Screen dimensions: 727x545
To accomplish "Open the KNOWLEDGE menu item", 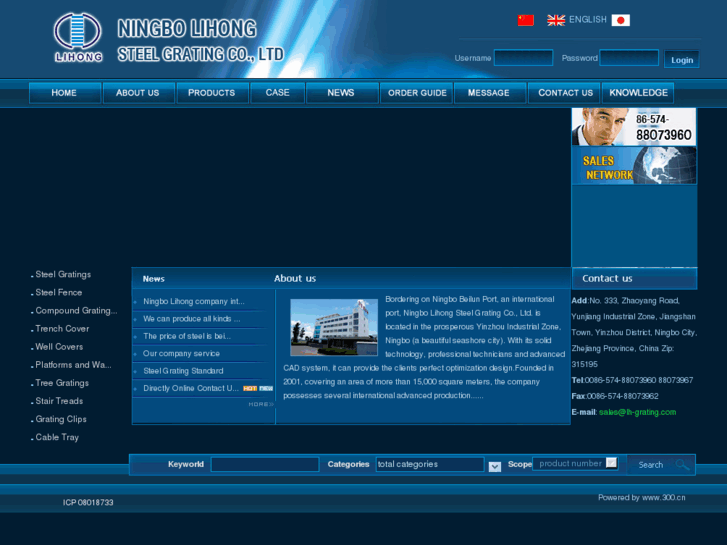I will (x=638, y=93).
